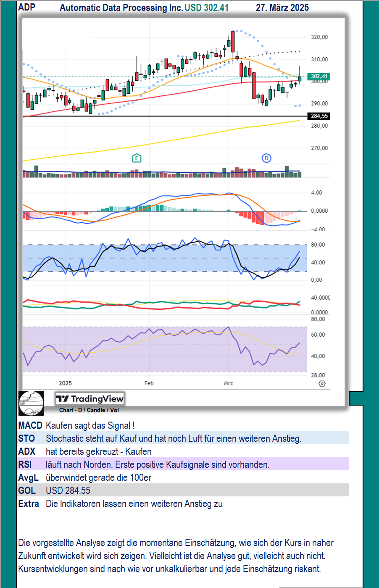The width and height of the screenshot is (379, 588).
Task: Click the black 284,55 support level tag
Action: [x=319, y=116]
